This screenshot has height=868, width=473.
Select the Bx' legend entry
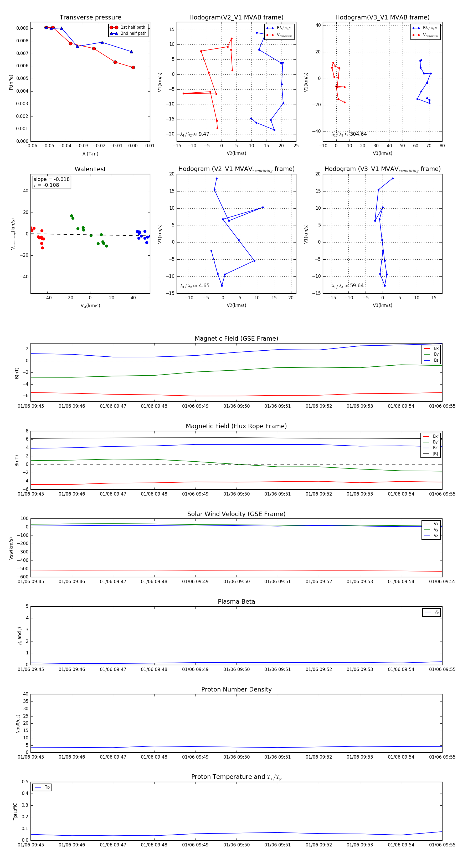(x=431, y=436)
